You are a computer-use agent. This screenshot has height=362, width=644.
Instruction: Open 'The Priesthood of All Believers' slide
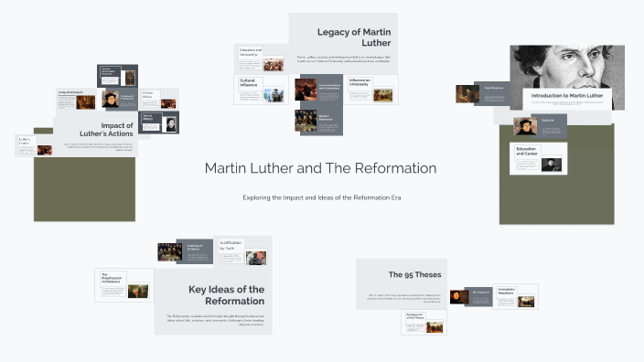[124, 285]
